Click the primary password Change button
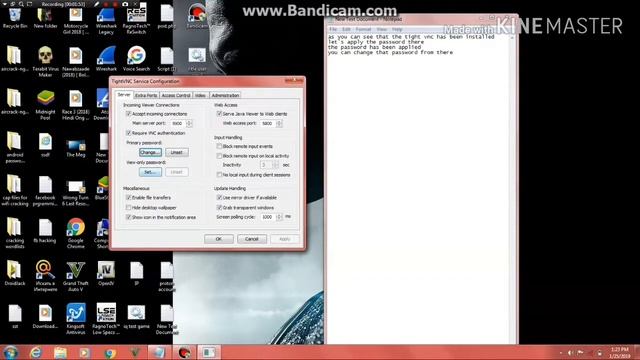640x360 pixels. [x=150, y=152]
